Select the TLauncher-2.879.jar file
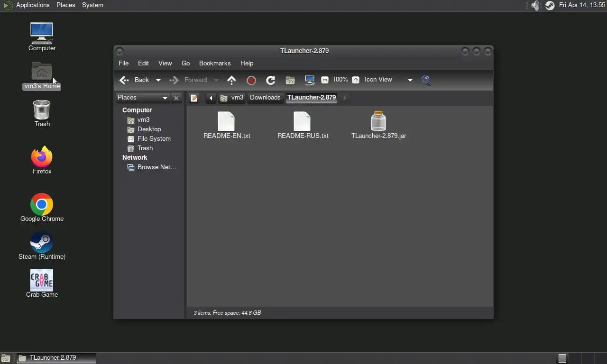Screen dimensions: 607x364 point(378,126)
